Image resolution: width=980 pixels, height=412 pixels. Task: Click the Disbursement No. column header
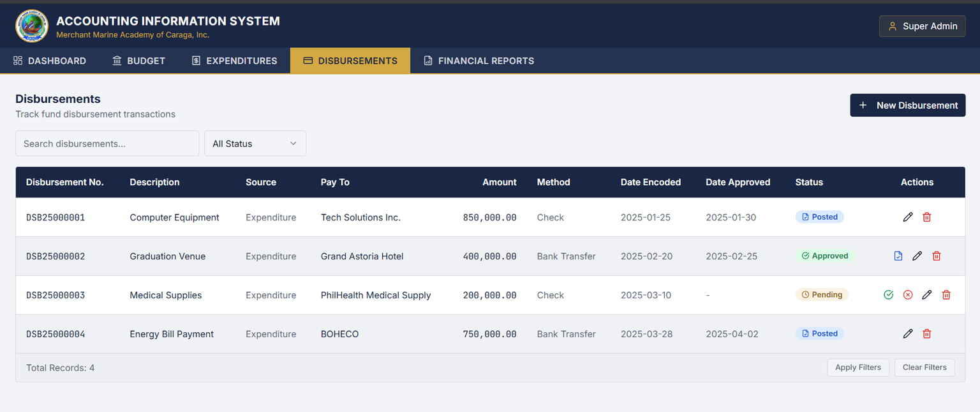[65, 182]
